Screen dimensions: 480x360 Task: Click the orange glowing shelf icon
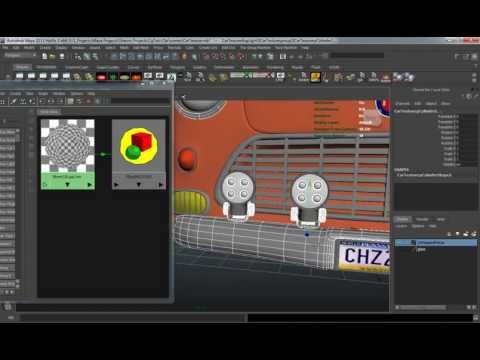[136, 77]
